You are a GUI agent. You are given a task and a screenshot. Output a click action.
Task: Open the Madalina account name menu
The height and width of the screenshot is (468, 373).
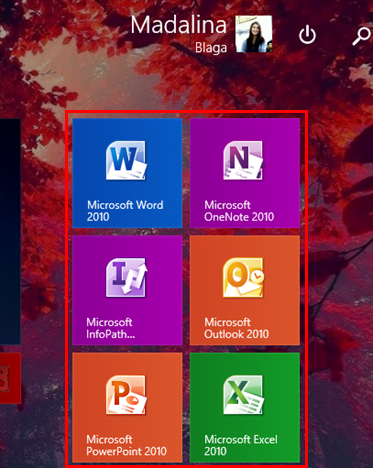[x=179, y=25]
